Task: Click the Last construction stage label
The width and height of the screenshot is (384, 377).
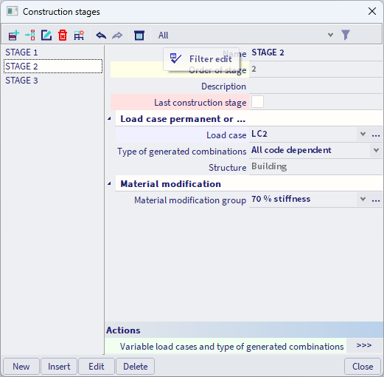Action: coord(200,103)
